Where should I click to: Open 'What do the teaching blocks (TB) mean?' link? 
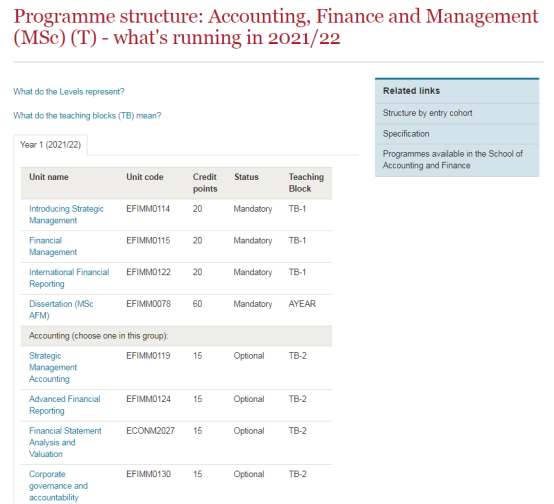point(87,116)
